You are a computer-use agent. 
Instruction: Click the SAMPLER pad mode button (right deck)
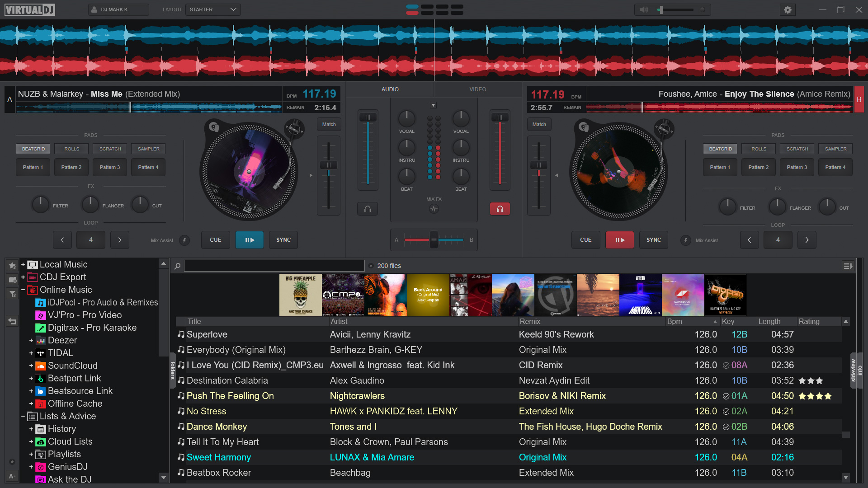click(x=836, y=148)
